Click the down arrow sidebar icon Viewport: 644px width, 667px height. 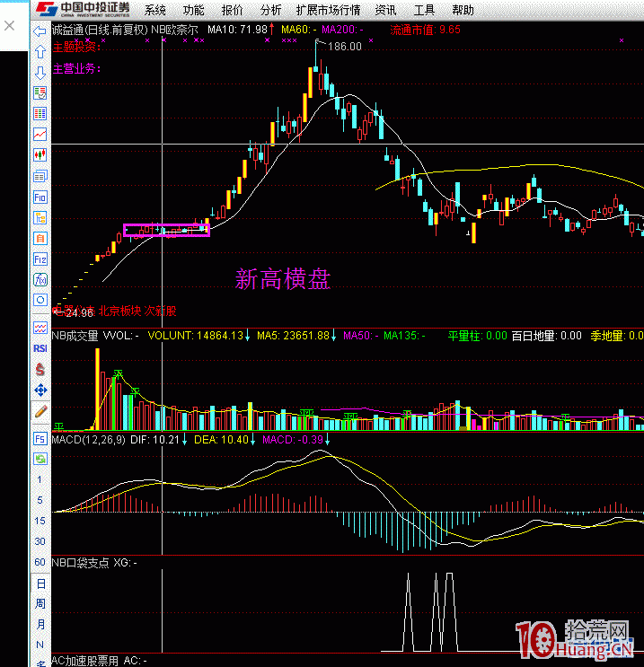(x=40, y=73)
